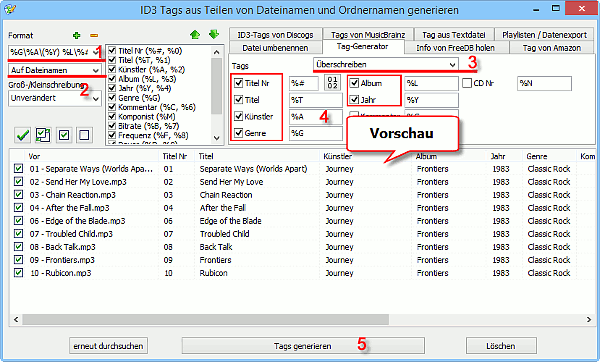The width and height of the screenshot is (600, 362).
Task: Uncheck the Titel Nr tag checkbox
Action: pos(238,83)
